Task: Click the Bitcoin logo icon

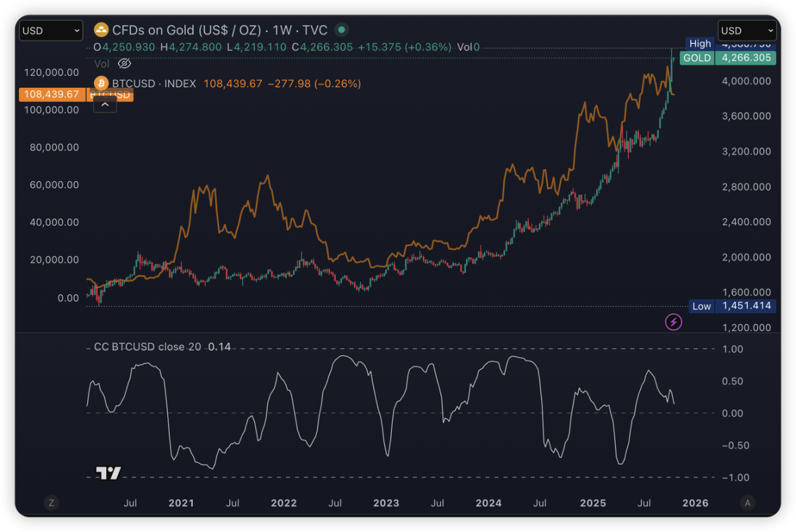Action: (x=102, y=84)
